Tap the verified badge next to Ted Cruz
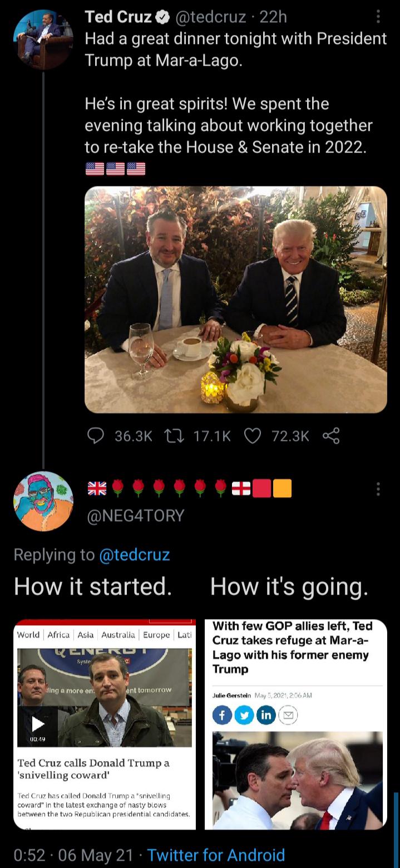This screenshot has width=400, height=868. 162,18
